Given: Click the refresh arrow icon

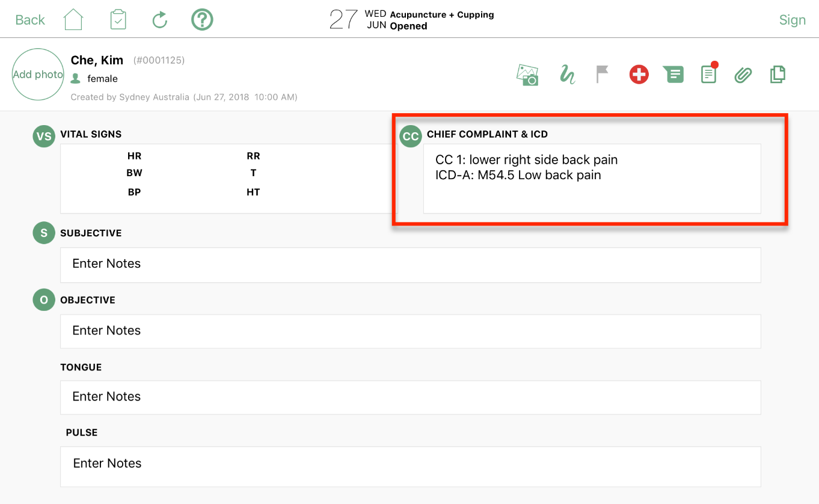Looking at the screenshot, I should pyautogui.click(x=159, y=20).
